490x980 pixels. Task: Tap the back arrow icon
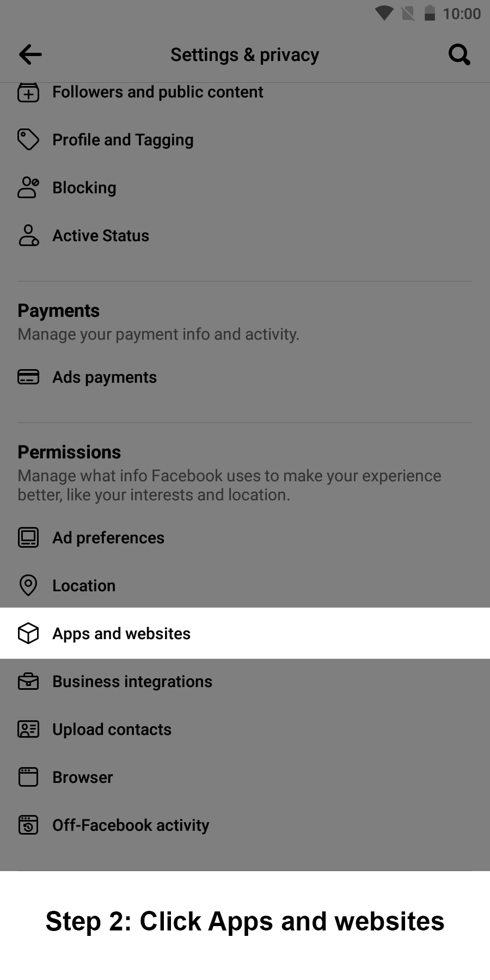[x=30, y=54]
